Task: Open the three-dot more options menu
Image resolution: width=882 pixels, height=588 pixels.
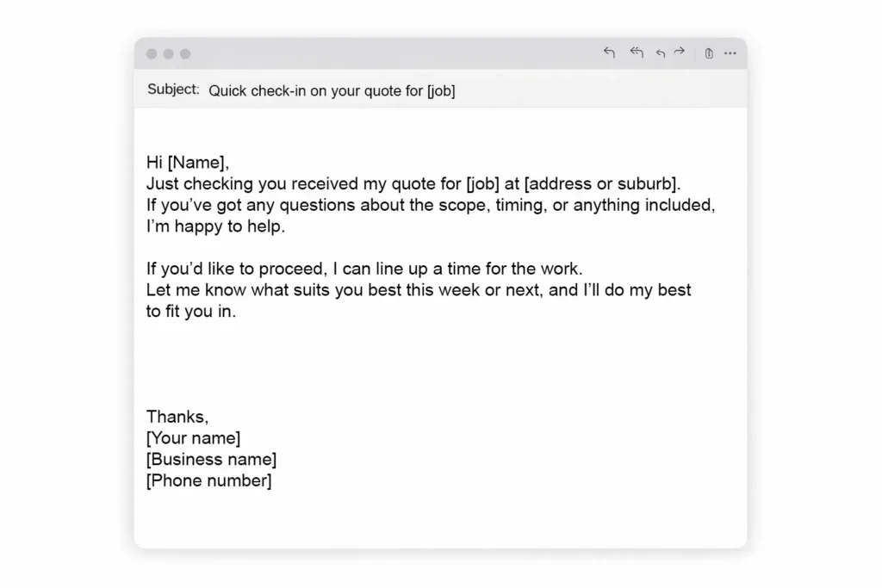Action: click(x=730, y=53)
